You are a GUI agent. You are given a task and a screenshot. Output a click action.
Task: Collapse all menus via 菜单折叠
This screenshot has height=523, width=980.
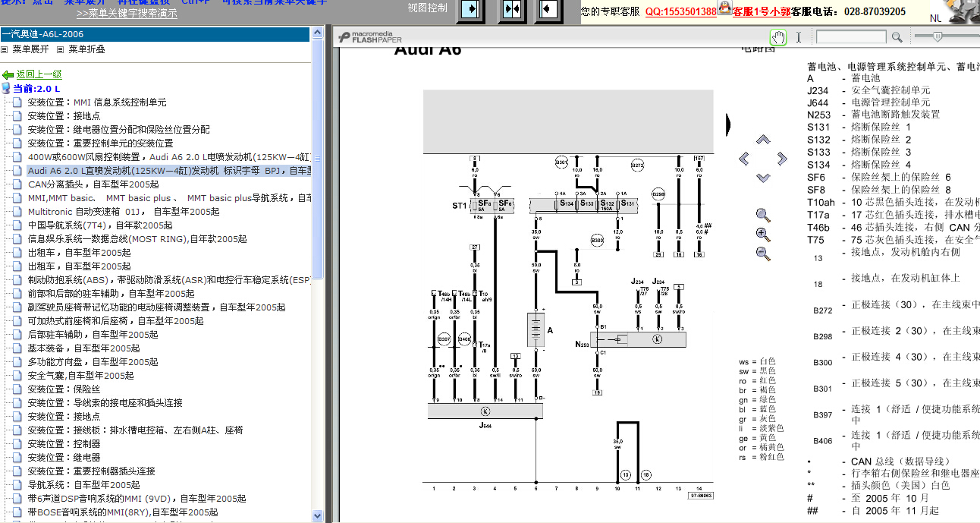click(x=86, y=49)
